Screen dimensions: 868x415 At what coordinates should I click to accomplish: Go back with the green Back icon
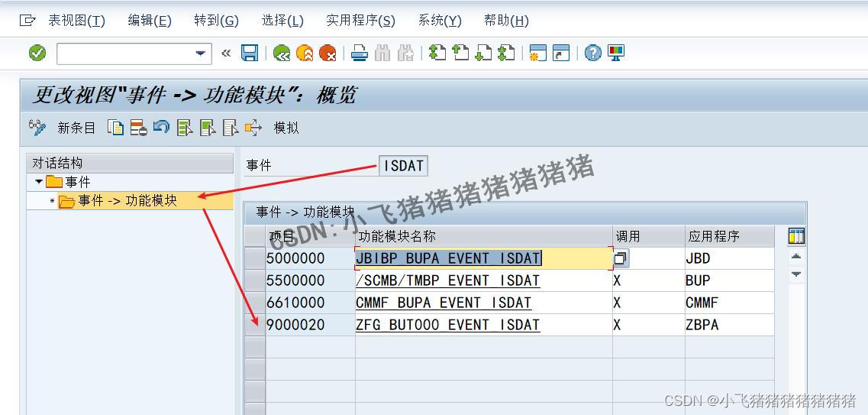282,53
